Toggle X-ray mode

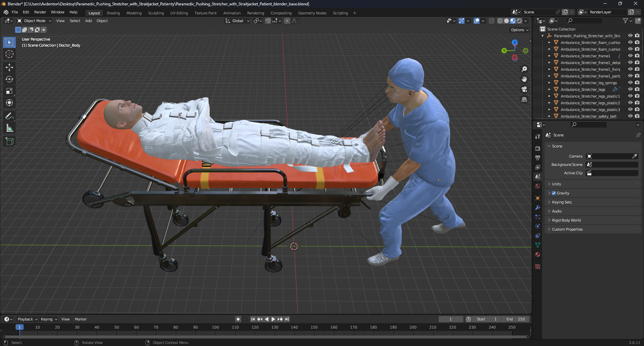(x=491, y=21)
